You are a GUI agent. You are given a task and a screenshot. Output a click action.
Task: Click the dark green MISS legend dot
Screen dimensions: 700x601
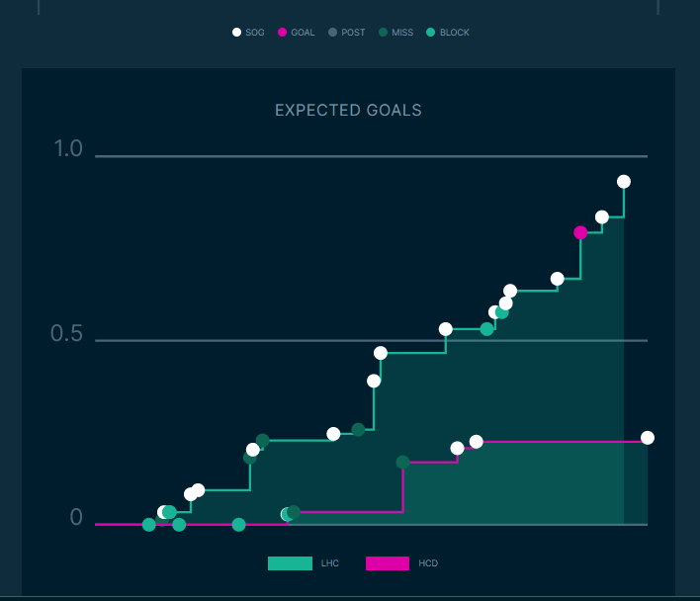point(383,33)
